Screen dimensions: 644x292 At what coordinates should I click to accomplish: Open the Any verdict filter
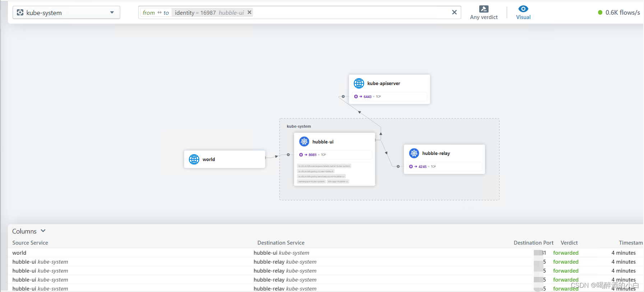(484, 13)
